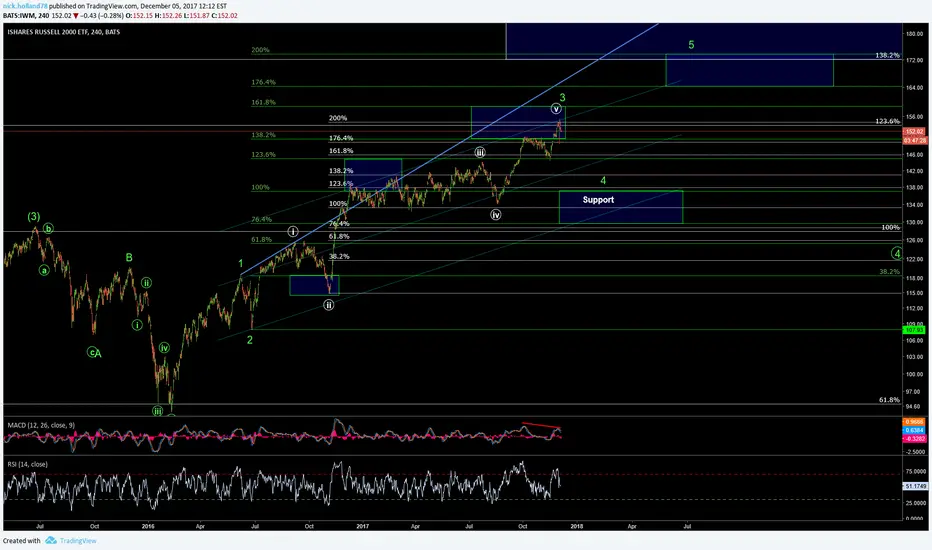Click the white circled iv wave marker
The image size is (932, 550).
coord(496,215)
